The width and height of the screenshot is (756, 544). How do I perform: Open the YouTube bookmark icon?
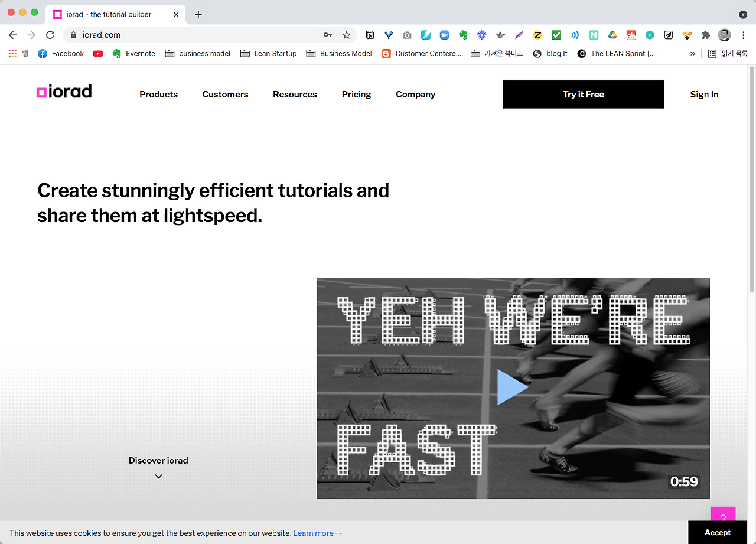click(x=98, y=54)
